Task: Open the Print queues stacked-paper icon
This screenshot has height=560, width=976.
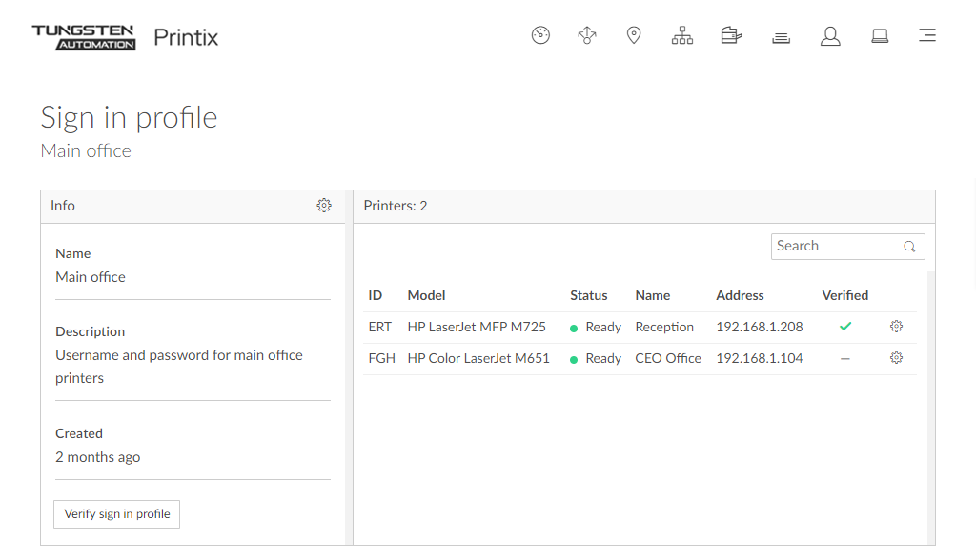Action: point(782,37)
